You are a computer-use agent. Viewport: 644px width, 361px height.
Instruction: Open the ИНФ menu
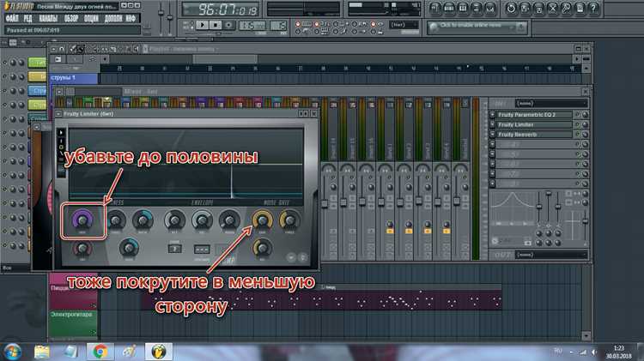pyautogui.click(x=131, y=19)
